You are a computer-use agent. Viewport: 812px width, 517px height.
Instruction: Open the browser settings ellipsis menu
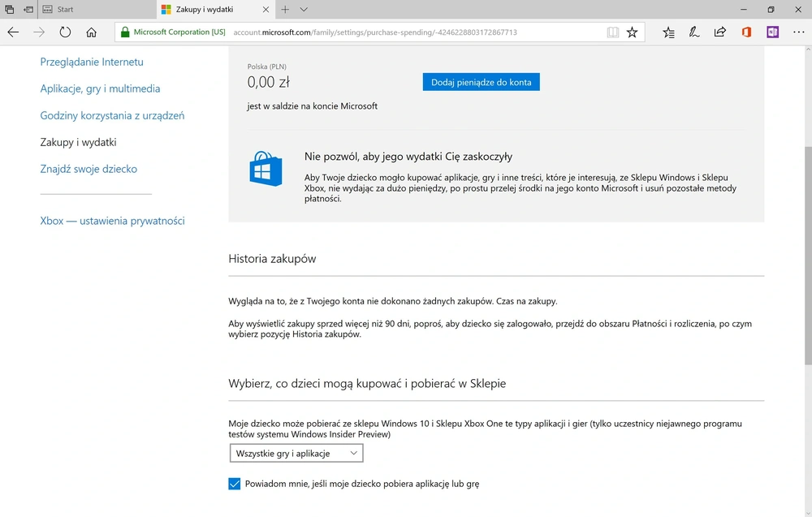click(798, 32)
